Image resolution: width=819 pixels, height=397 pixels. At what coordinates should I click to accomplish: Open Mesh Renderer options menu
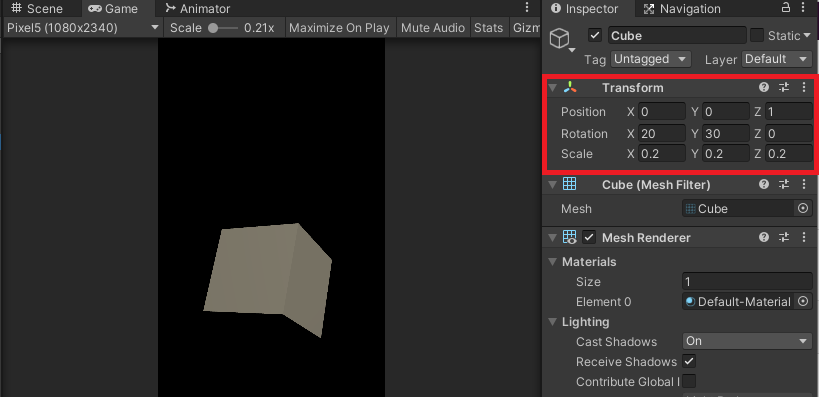(804, 237)
